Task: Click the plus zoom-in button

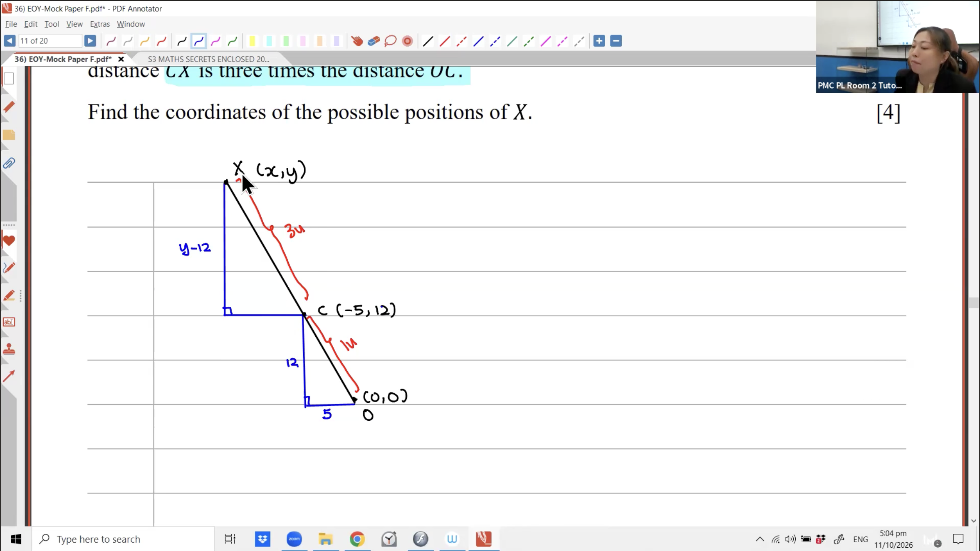Action: tap(599, 41)
